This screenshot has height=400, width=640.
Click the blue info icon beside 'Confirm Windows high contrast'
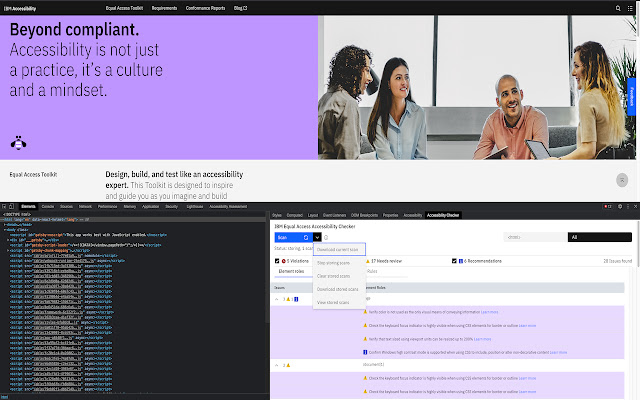pos(365,352)
